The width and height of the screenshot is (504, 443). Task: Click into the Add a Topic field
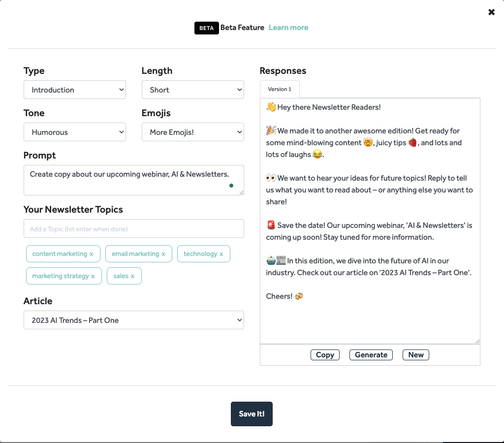(134, 229)
